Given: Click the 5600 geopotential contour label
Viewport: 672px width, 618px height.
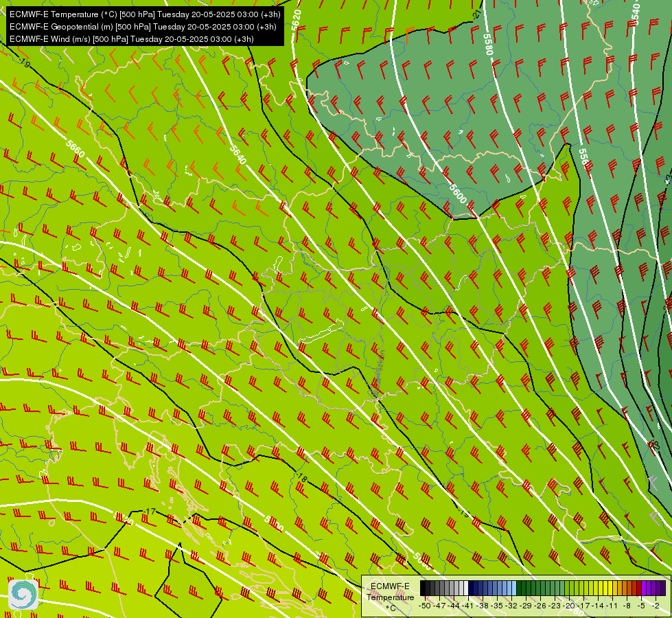Looking at the screenshot, I should [x=458, y=194].
